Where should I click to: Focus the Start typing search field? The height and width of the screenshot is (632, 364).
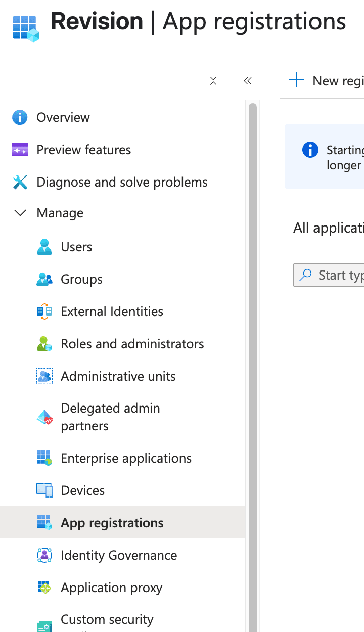click(329, 275)
